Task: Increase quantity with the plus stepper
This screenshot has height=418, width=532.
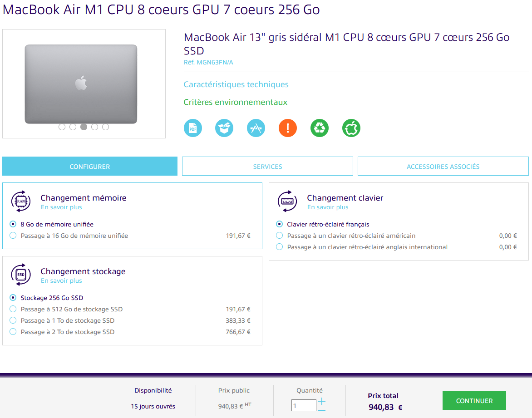Action: pyautogui.click(x=322, y=401)
